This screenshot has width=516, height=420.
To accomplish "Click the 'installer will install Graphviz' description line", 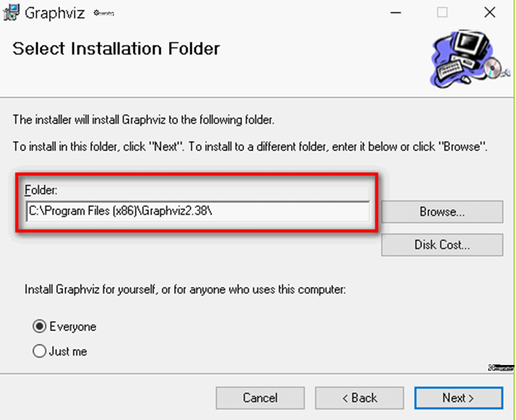I will [x=143, y=119].
